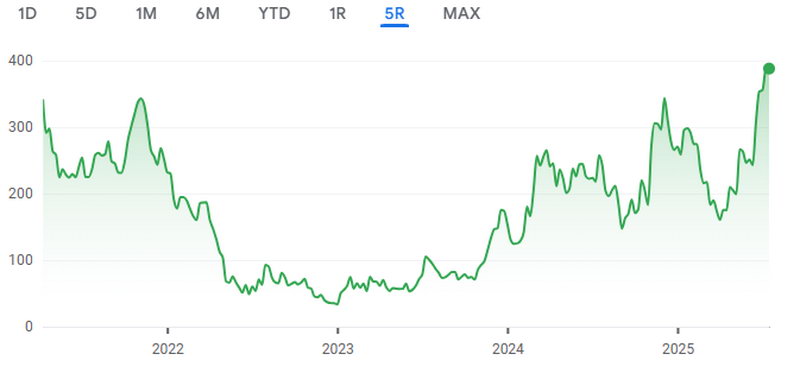Switch chart to MAX range

click(x=462, y=14)
